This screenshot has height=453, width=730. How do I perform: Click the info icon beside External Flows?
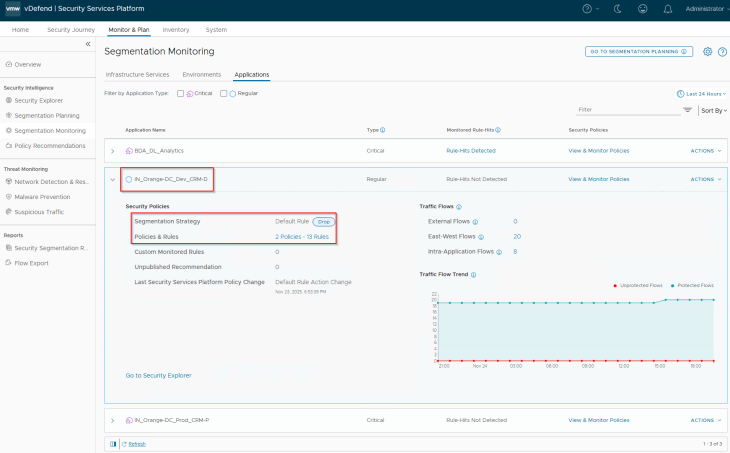click(474, 221)
